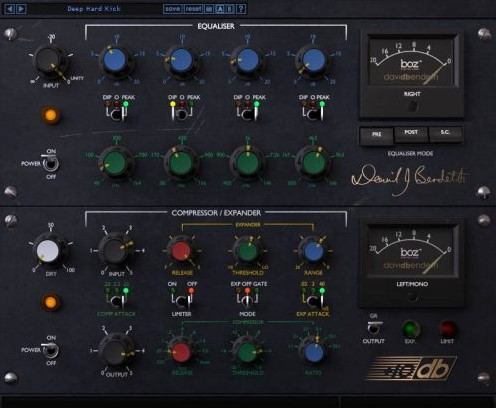Click the blue compressor RATIO knob
496x408 pixels.
(x=314, y=352)
